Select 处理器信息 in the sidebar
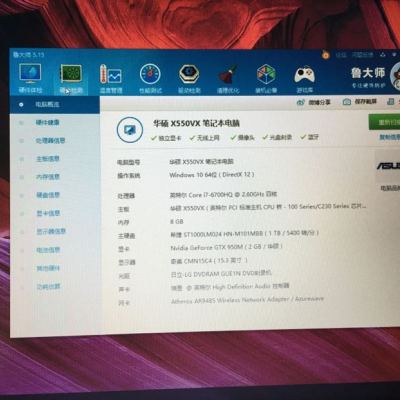The height and width of the screenshot is (400, 400). 50,141
